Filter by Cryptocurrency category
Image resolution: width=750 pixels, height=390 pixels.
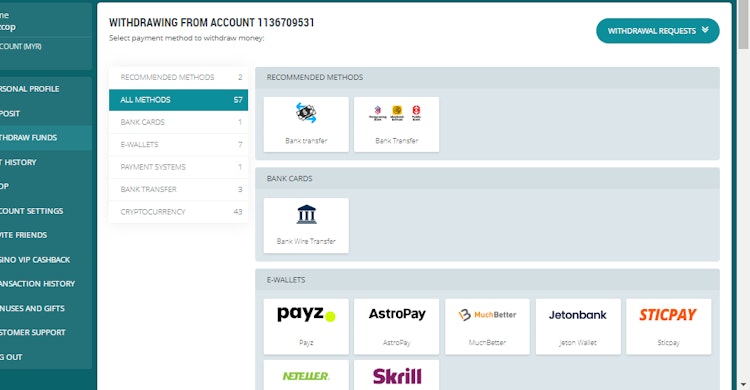(178, 212)
